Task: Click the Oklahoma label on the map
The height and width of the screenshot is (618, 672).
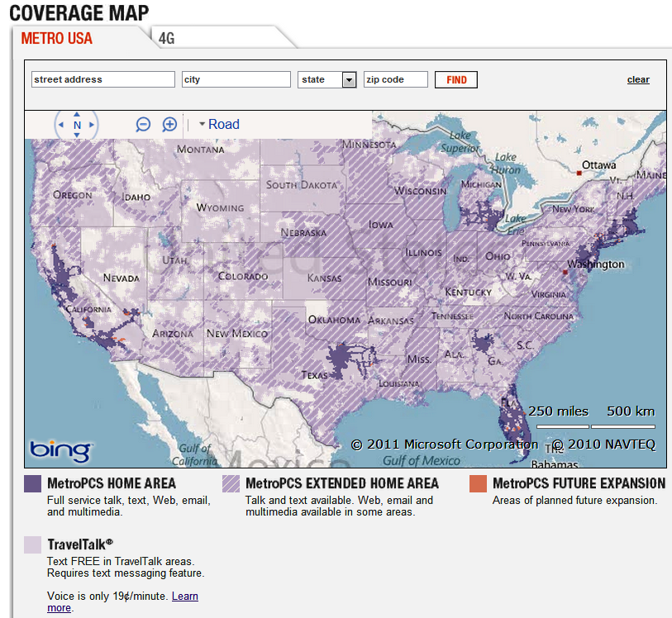Action: tap(334, 320)
